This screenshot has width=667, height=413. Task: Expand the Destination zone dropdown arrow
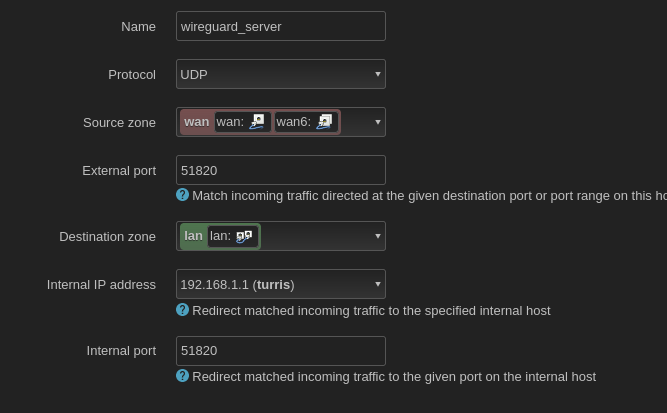(377, 236)
